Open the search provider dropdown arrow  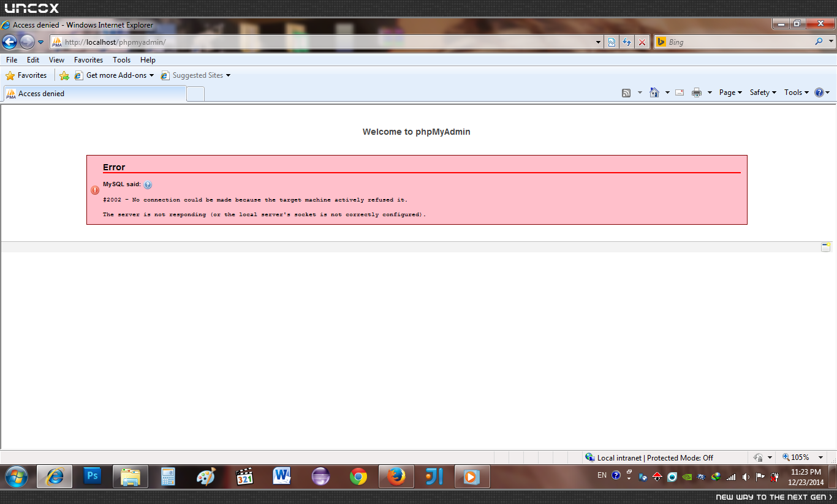point(831,42)
